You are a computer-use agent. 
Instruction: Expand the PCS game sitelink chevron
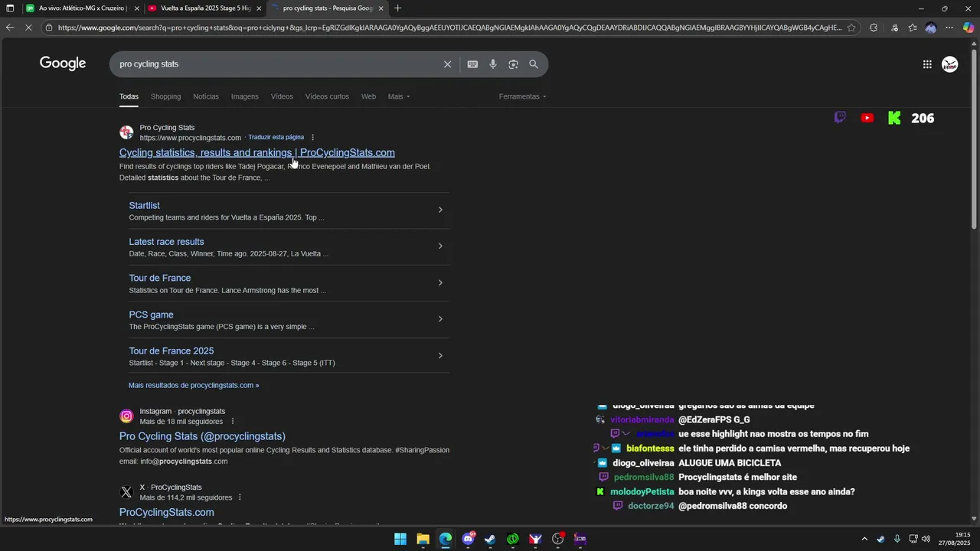point(440,319)
